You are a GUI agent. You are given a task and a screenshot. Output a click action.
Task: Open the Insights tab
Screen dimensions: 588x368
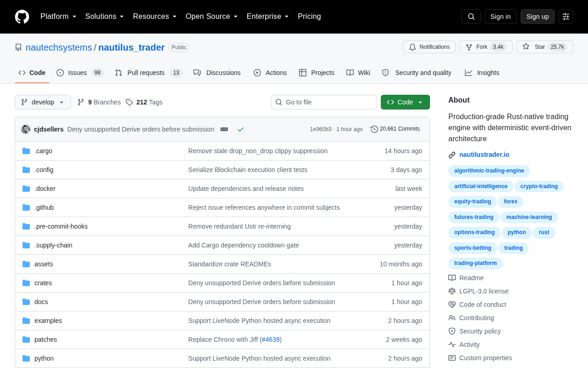tap(482, 73)
